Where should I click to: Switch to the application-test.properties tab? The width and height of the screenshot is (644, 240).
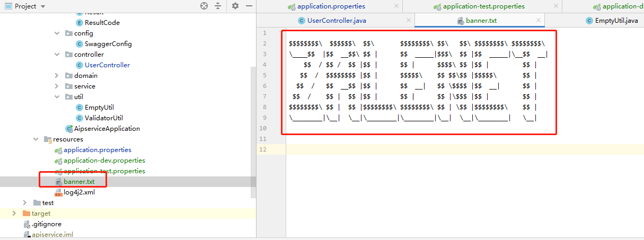483,6
